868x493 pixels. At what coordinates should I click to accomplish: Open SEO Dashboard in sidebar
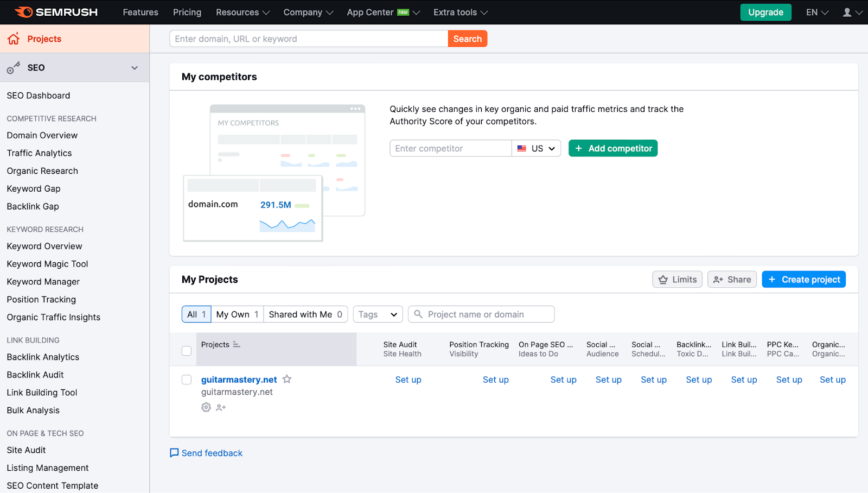39,96
